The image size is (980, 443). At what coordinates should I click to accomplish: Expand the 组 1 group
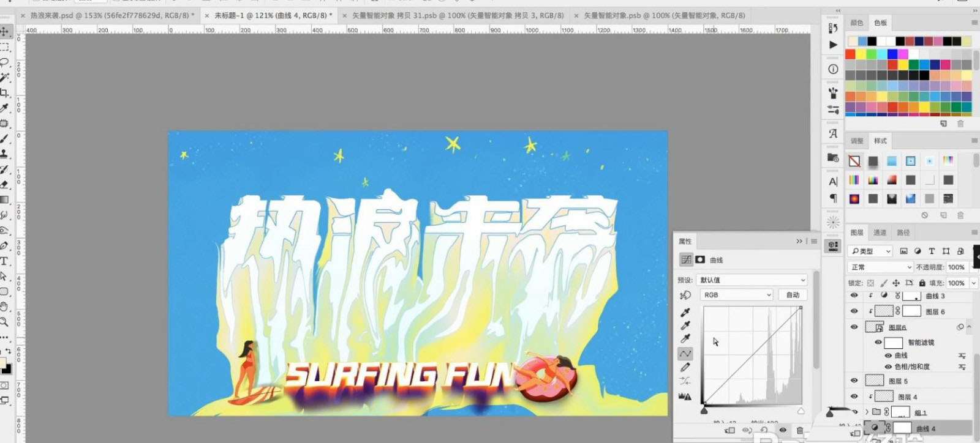tap(867, 412)
